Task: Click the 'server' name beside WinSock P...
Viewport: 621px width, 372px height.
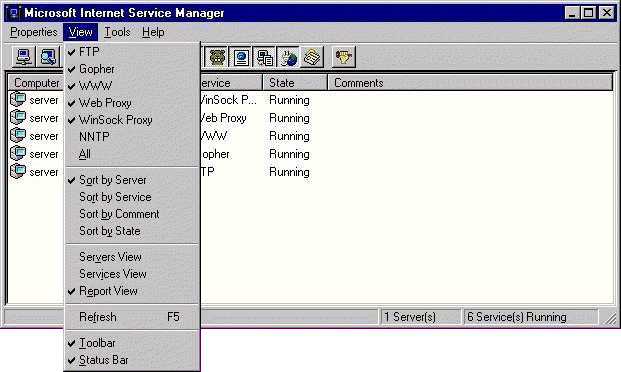Action: 44,100
